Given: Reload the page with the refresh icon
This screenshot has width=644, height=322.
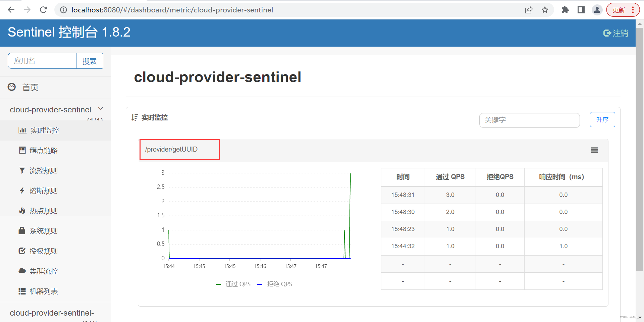Looking at the screenshot, I should (43, 10).
